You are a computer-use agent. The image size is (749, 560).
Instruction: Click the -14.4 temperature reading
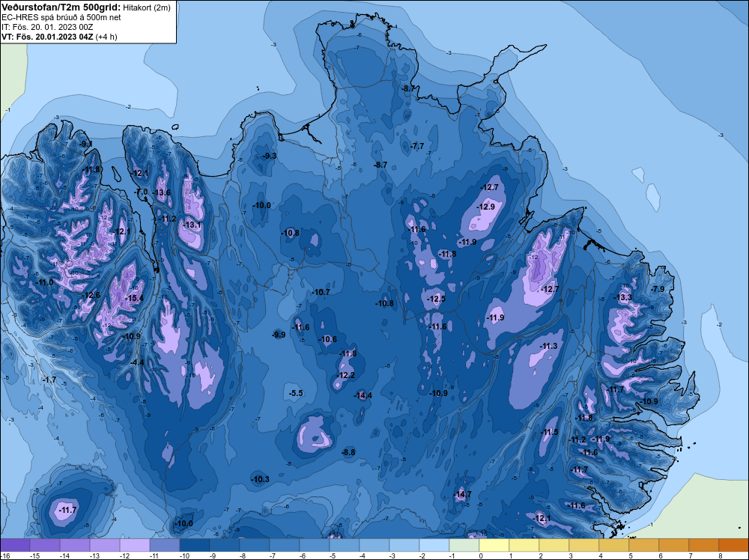pos(363,395)
